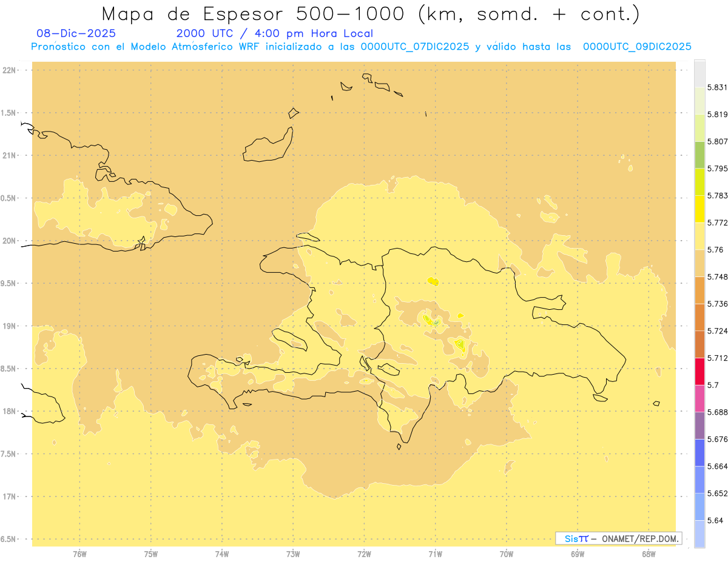The height and width of the screenshot is (562, 728).
Task: Click the 71W longitude axis label
Action: [435, 554]
